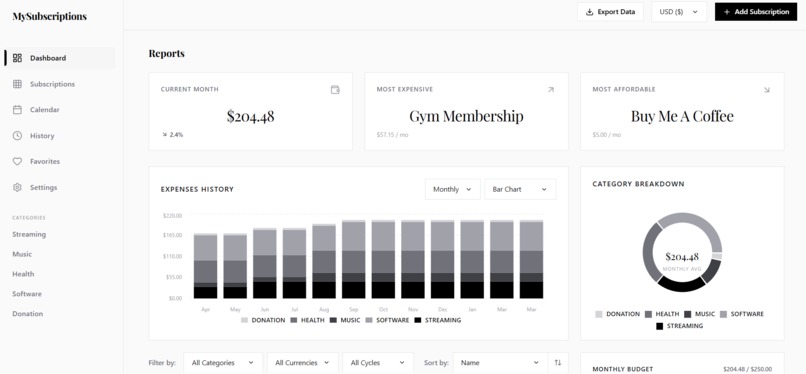Viewport: 806px width, 374px height.
Task: Click the $57.15 / mo price text
Action: tap(392, 135)
